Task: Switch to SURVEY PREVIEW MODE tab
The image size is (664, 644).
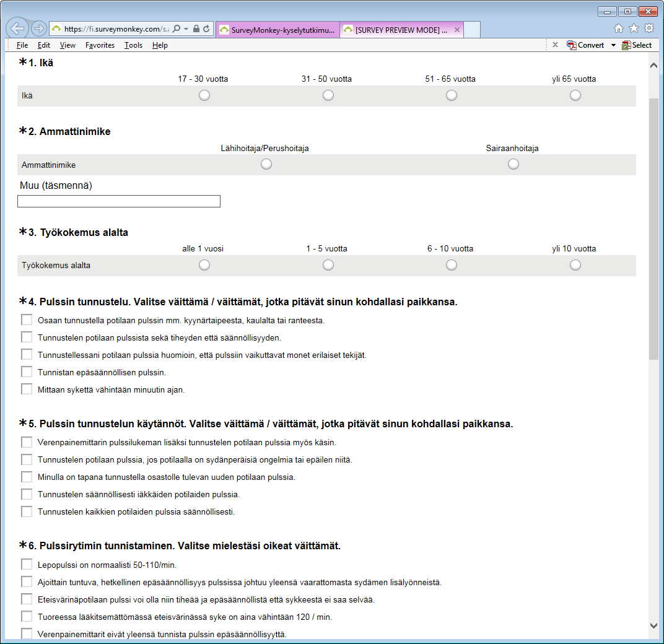Action: click(401, 30)
